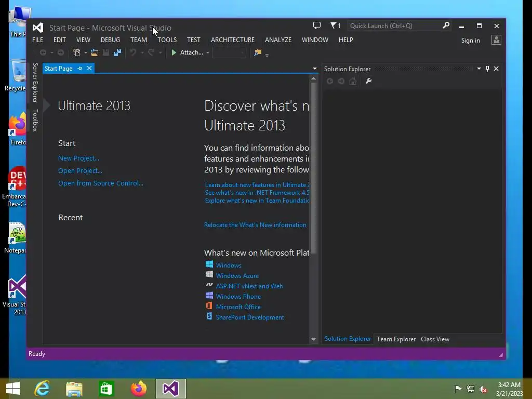Select the Solution Explorer bottom tab
The height and width of the screenshot is (399, 532).
pyautogui.click(x=348, y=339)
